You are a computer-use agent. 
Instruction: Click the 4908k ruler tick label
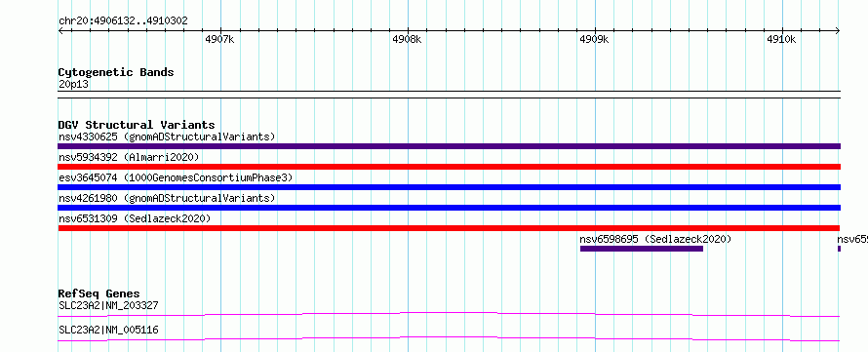tap(407, 39)
